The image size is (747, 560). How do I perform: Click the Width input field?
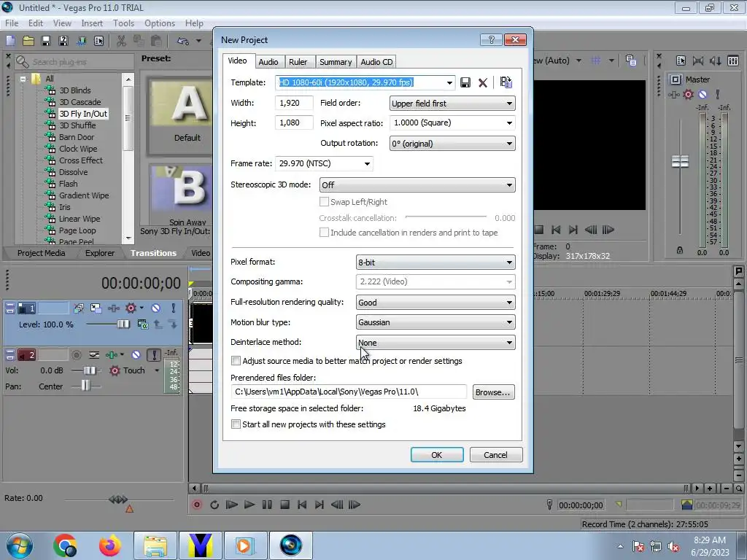point(294,103)
